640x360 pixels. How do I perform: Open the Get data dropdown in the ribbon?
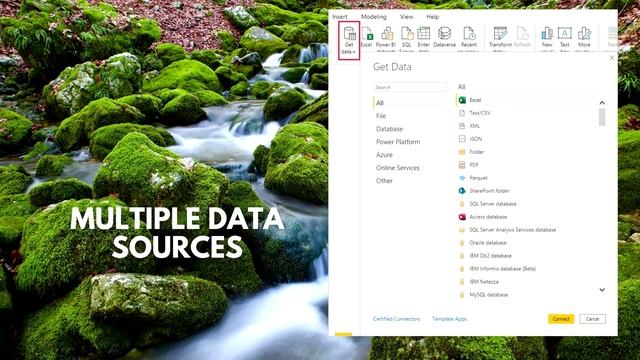point(349,40)
